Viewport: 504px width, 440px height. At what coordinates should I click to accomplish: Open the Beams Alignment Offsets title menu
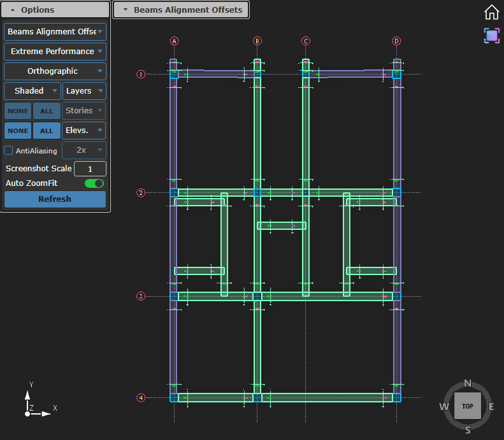tap(181, 10)
